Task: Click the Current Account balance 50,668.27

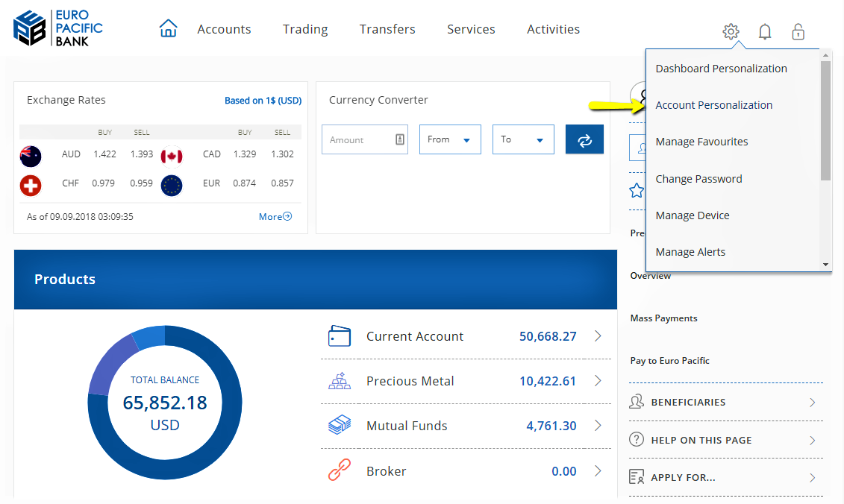Action: [548, 337]
